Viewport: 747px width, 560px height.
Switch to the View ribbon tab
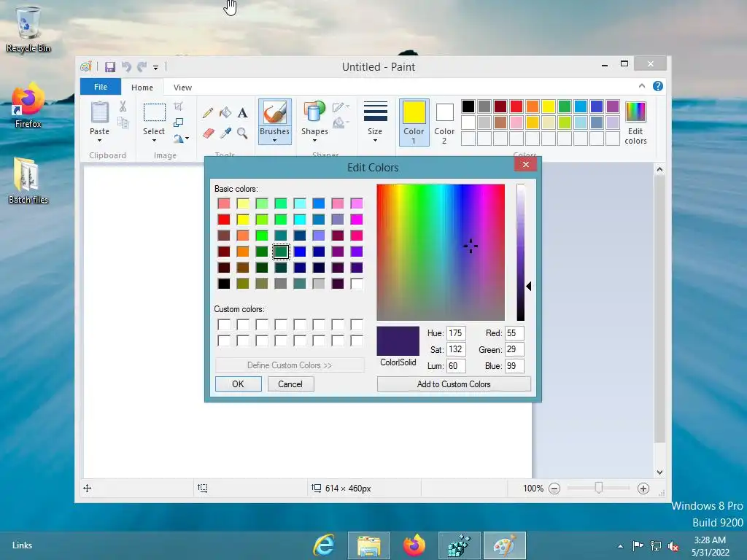point(182,87)
